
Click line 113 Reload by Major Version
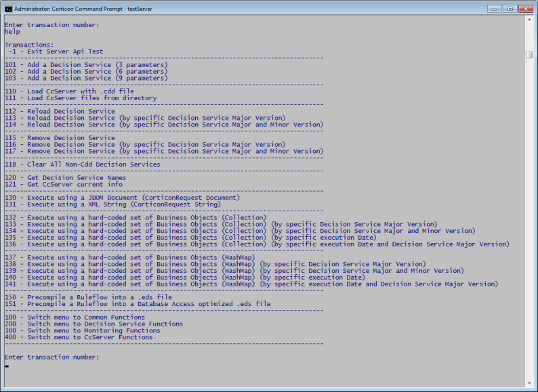point(145,118)
